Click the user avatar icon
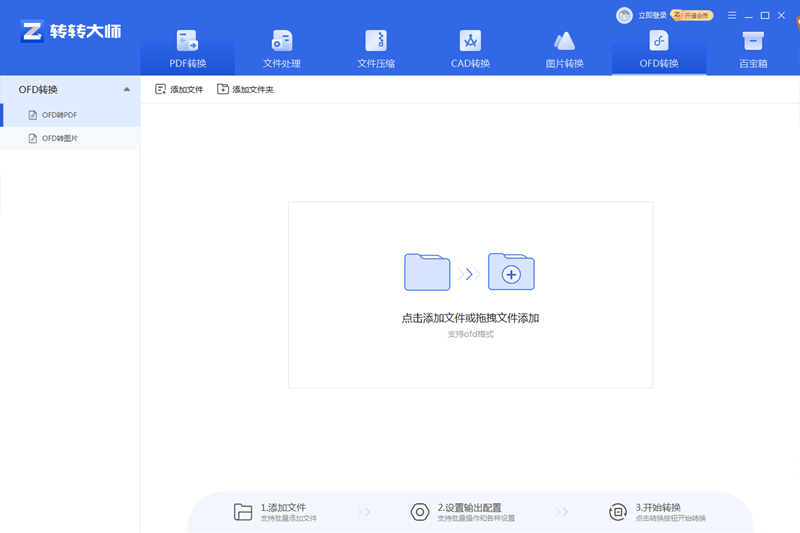 pos(625,15)
